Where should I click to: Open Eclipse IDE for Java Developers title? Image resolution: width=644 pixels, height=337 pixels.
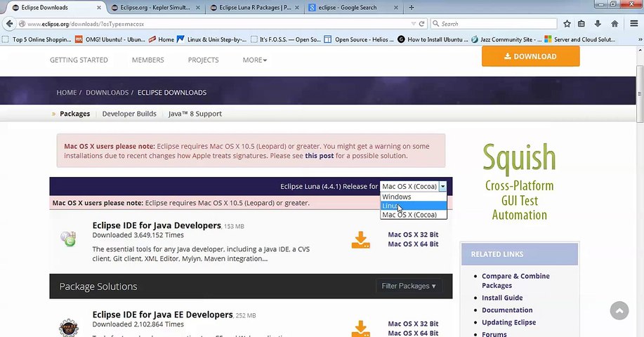tap(157, 225)
